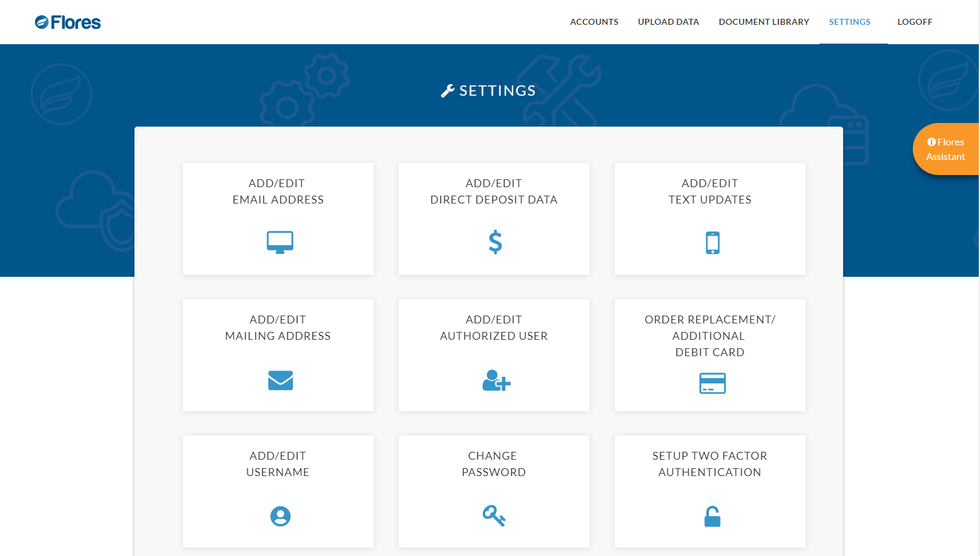Open the Flores Assistant button
This screenshot has height=556, width=980.
pyautogui.click(x=945, y=150)
